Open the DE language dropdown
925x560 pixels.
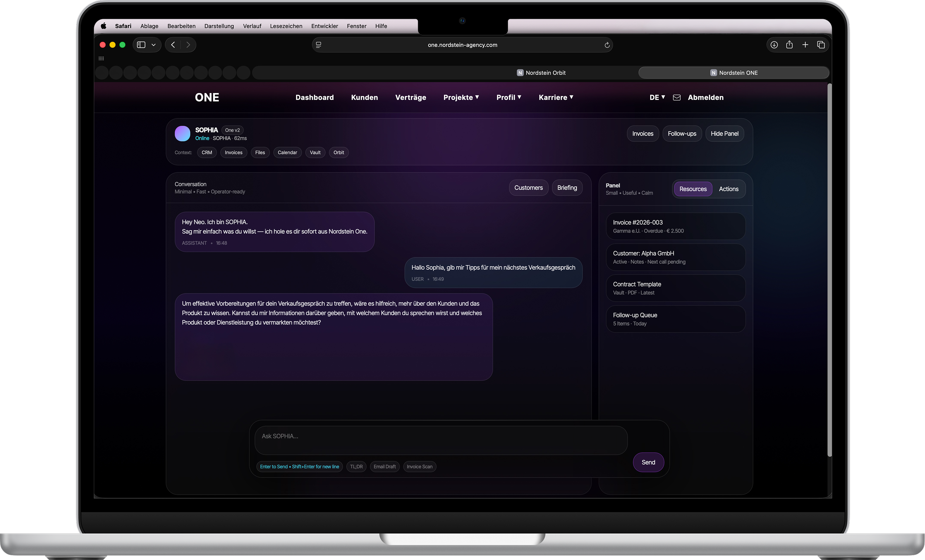pos(657,97)
